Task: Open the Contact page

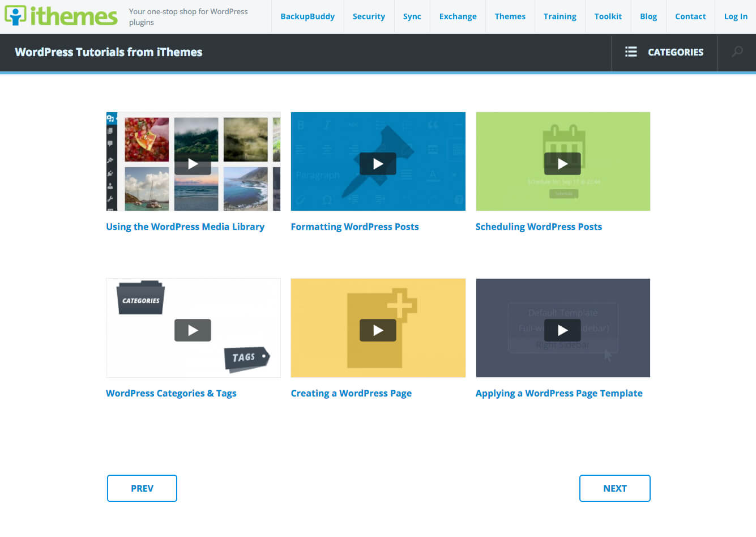Action: pyautogui.click(x=690, y=16)
